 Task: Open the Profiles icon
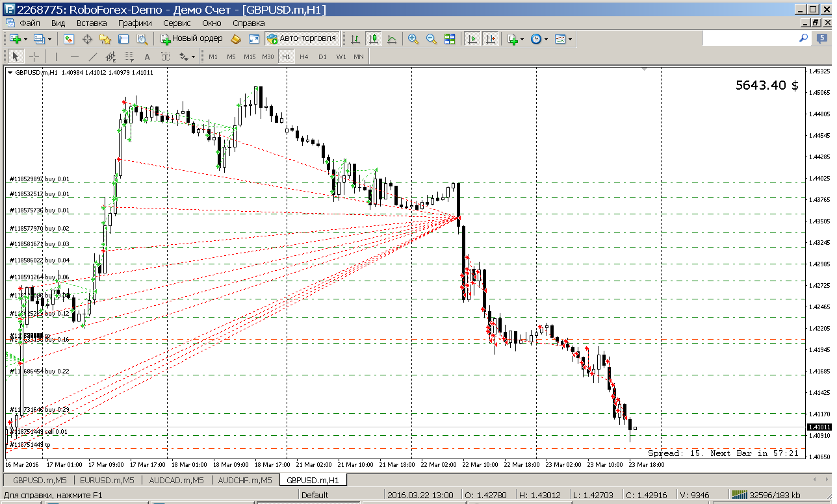(38, 39)
